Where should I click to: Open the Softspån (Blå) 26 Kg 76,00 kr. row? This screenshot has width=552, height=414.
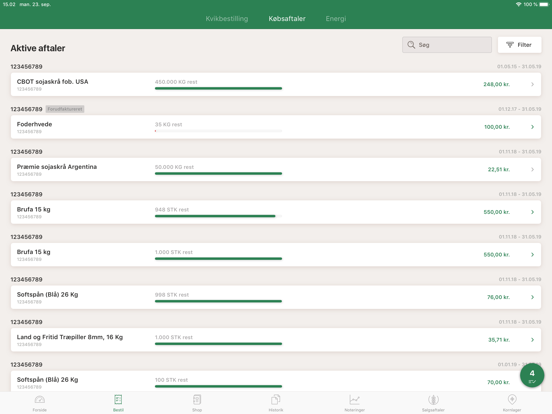pyautogui.click(x=276, y=297)
